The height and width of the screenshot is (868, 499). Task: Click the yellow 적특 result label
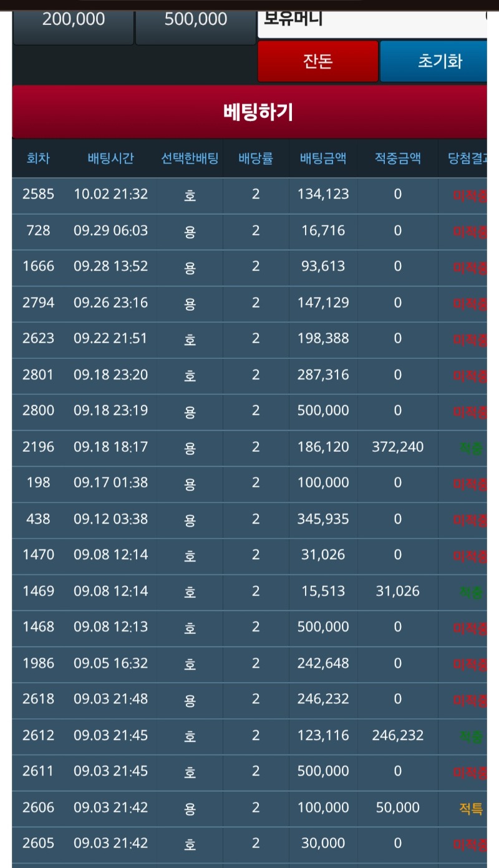470,809
